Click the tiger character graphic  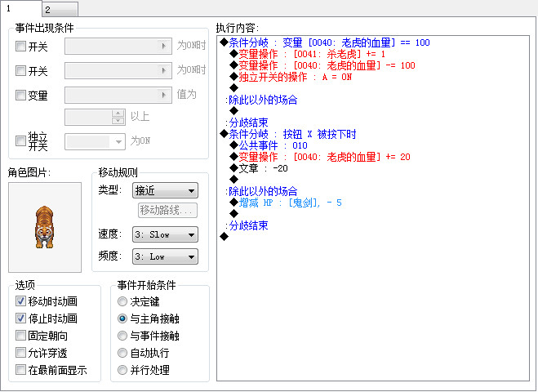pos(45,227)
